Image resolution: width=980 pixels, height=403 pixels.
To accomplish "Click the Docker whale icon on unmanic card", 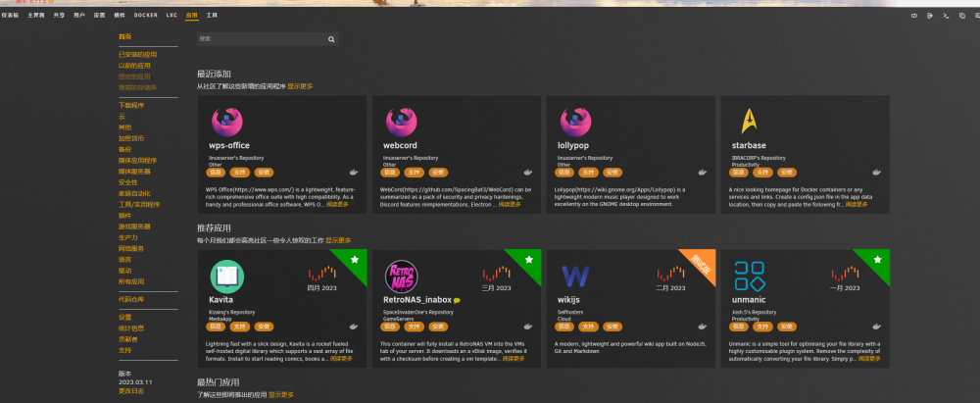I will [x=876, y=327].
